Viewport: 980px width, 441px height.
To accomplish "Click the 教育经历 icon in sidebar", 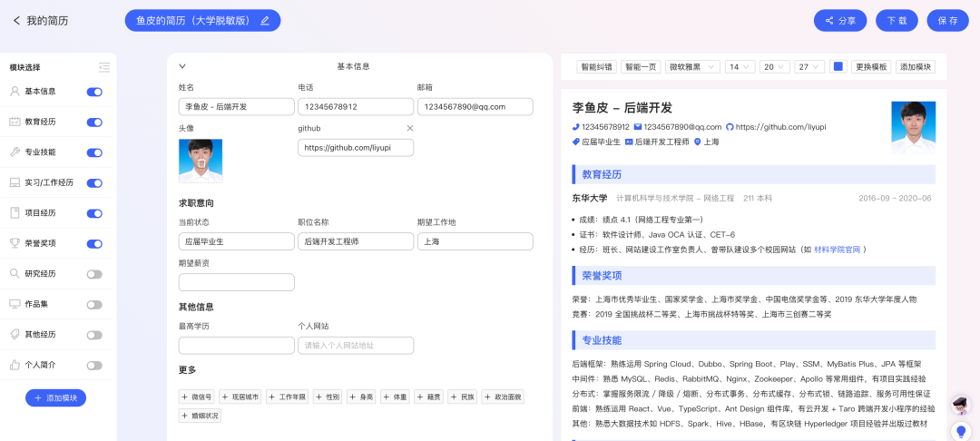I will click(15, 122).
